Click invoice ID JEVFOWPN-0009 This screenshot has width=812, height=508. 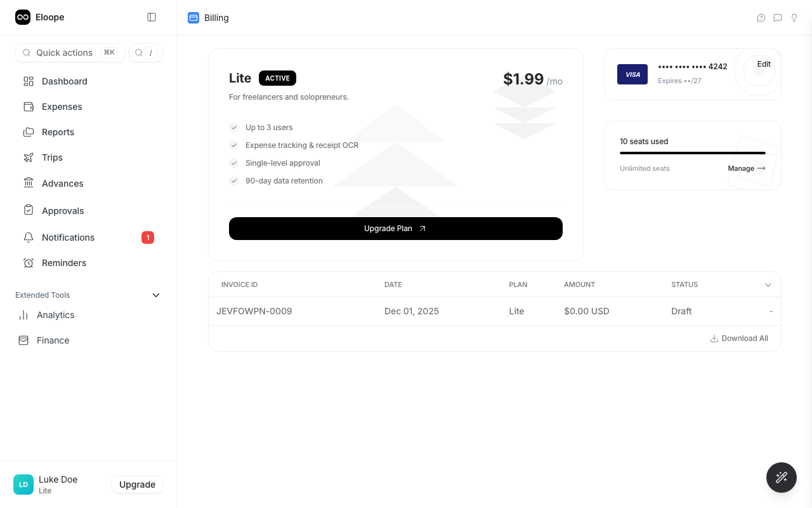(x=254, y=311)
